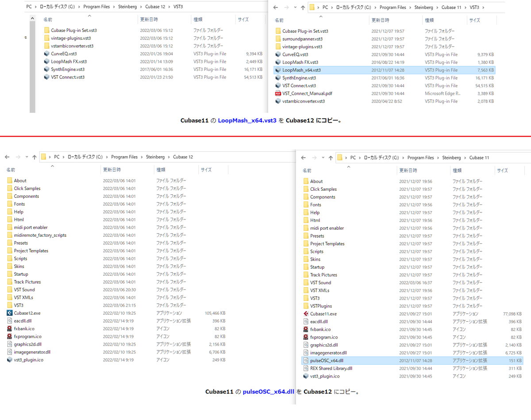This screenshot has width=531, height=420.
Task: Go back using arrow in Cubase 11 VST3 window
Action: coord(275,8)
